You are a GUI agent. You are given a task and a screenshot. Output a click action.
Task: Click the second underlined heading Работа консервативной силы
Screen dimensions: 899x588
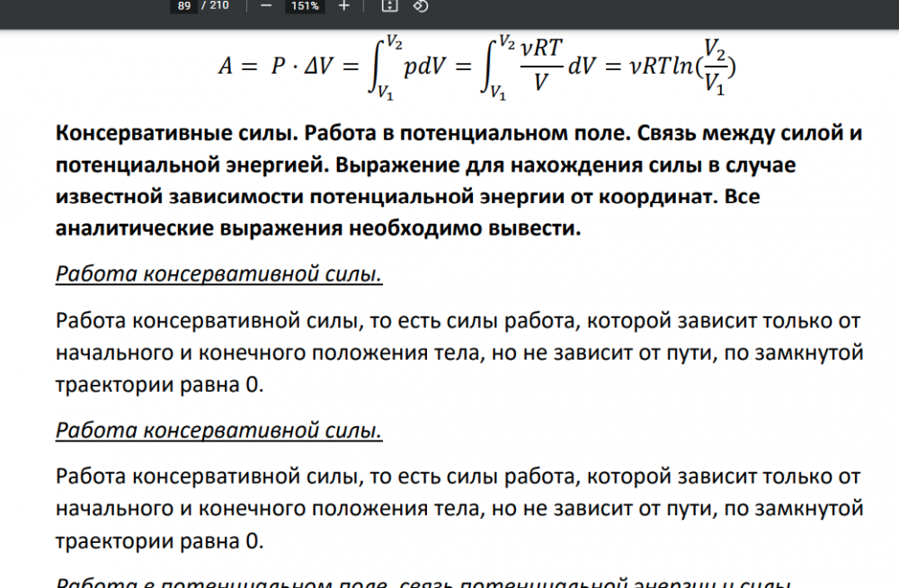[219, 431]
